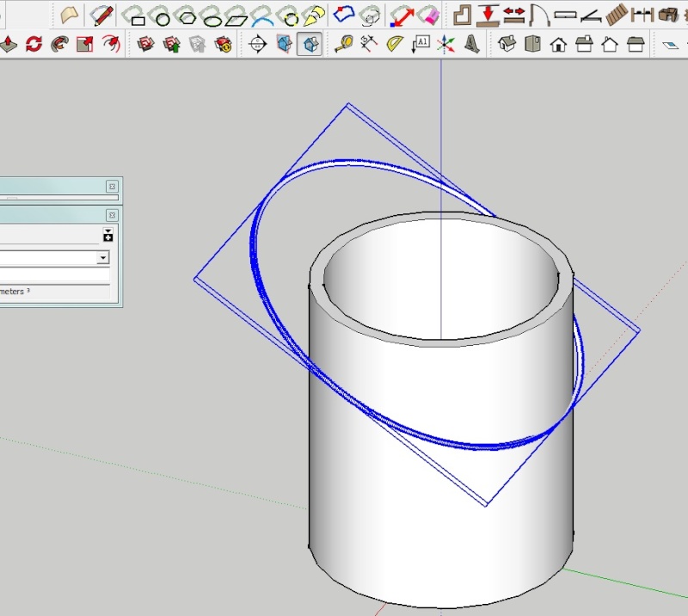
Task: Select the Dimension tool
Action: click(369, 44)
